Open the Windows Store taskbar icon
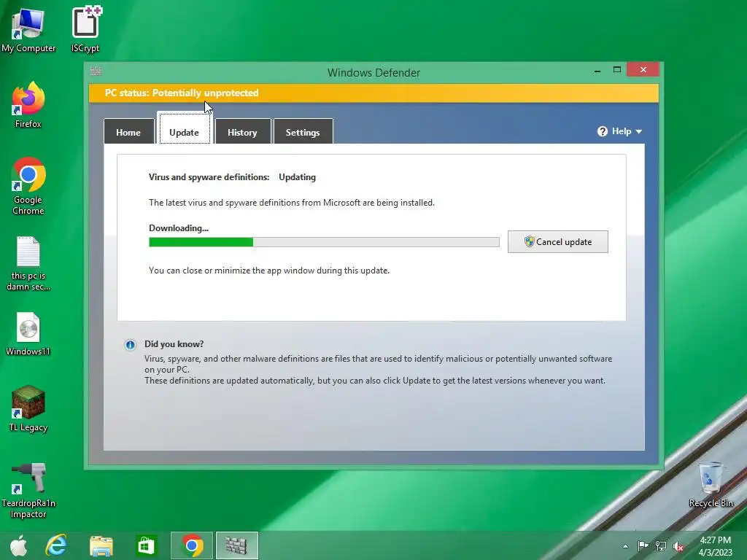The height and width of the screenshot is (560, 747). pos(146,545)
